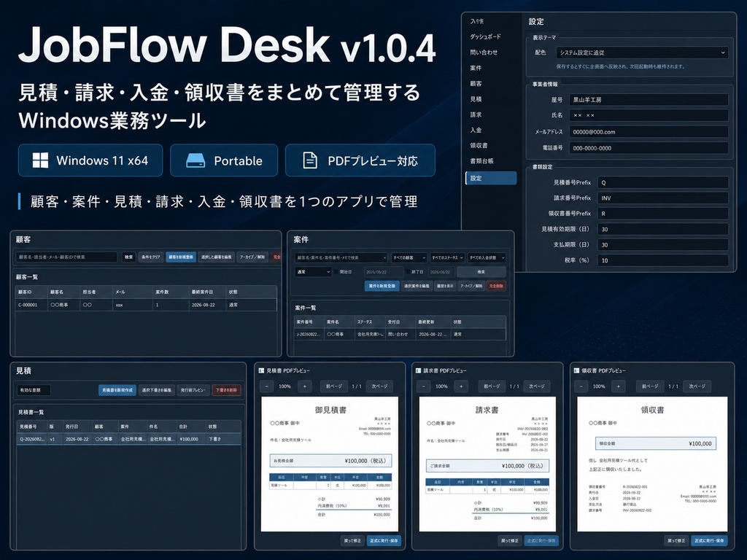Click the document icon in the PDFプレビュー対応 badge
The width and height of the screenshot is (747, 560).
click(310, 160)
